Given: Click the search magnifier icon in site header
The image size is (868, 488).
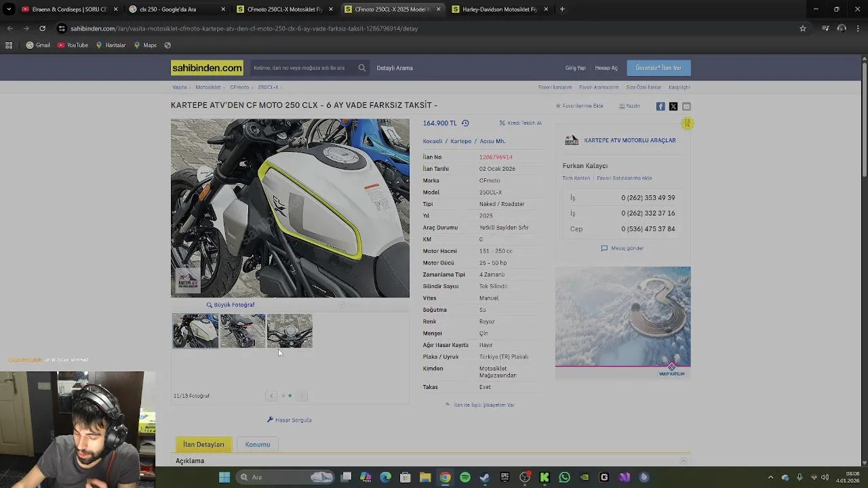Looking at the screenshot, I should (362, 68).
